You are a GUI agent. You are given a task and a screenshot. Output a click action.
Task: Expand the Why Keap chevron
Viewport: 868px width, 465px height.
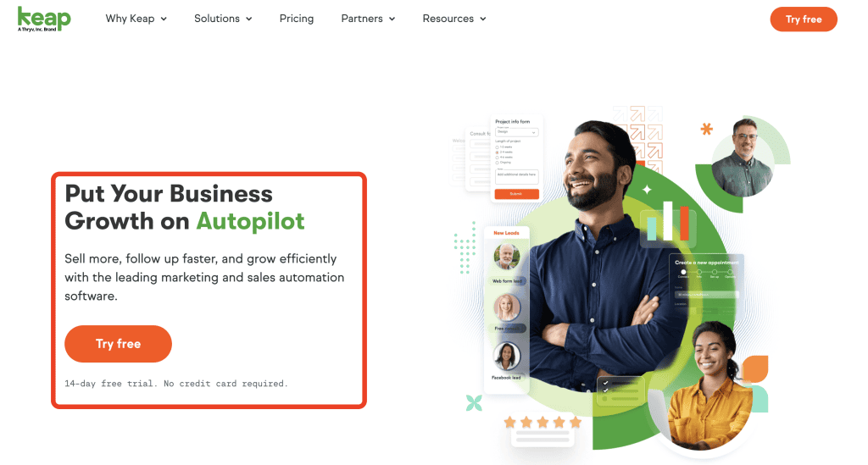164,19
